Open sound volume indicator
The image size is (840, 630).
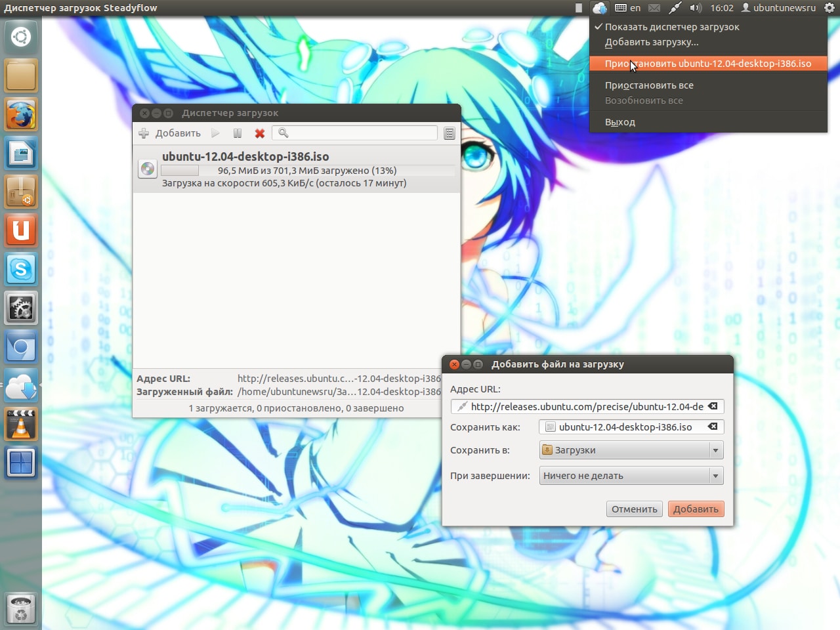point(696,8)
